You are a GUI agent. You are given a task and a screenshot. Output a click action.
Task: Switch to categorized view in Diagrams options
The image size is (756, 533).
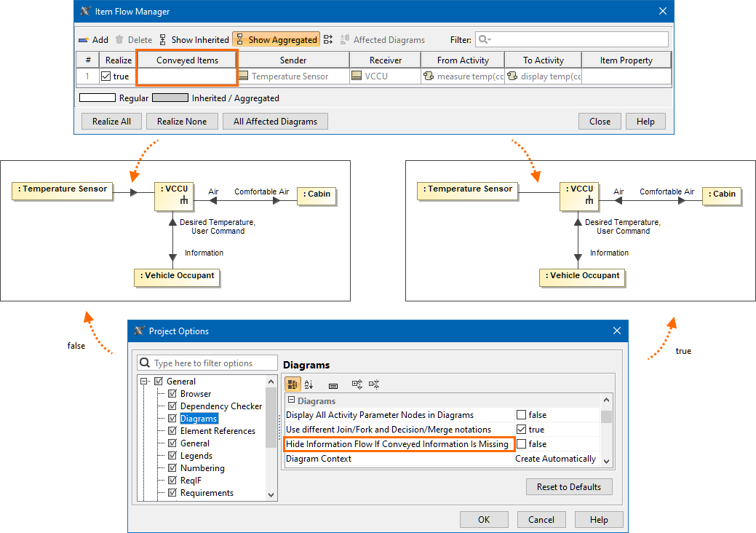tap(293, 384)
